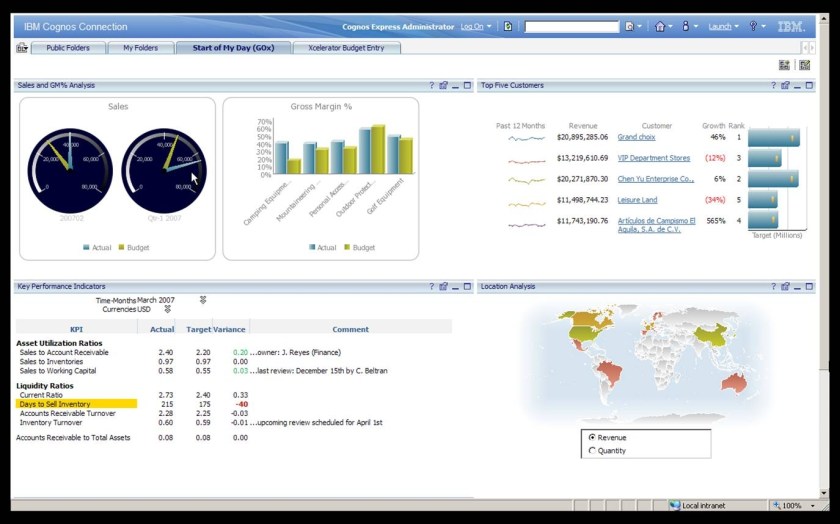Open help for Top Five Customers portlet
This screenshot has height=524, width=840.
(773, 85)
